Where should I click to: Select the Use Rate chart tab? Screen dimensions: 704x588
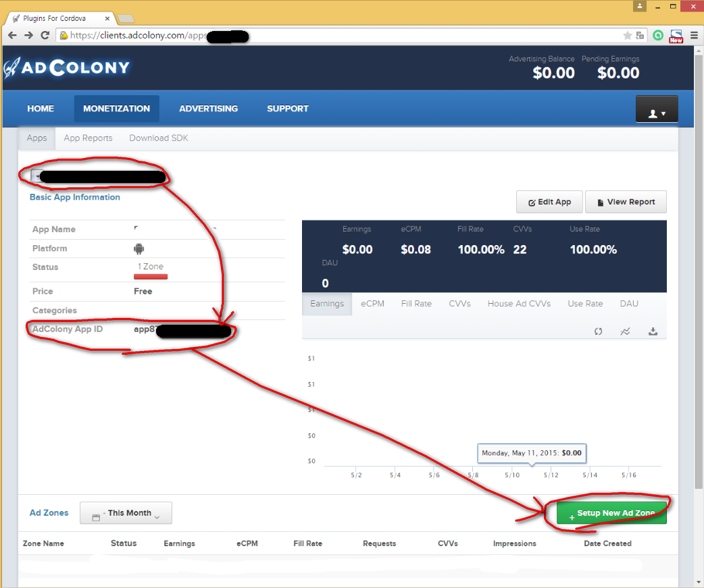(585, 304)
